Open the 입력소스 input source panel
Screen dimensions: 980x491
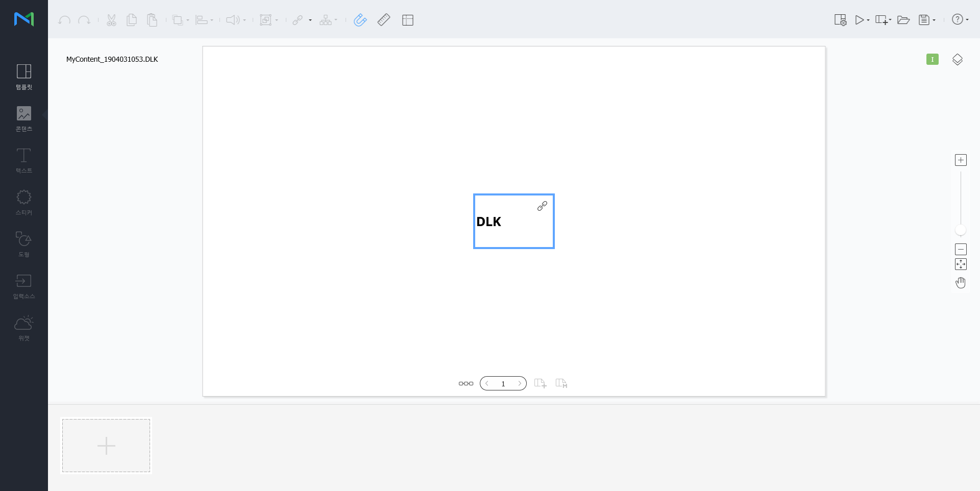(24, 286)
